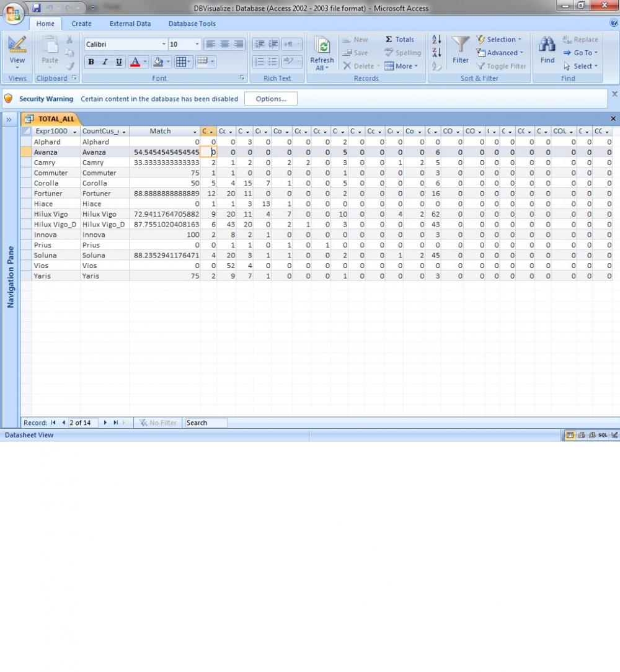The height and width of the screenshot is (672, 620).
Task: Open the font size 10 dropdown
Action: (x=197, y=44)
